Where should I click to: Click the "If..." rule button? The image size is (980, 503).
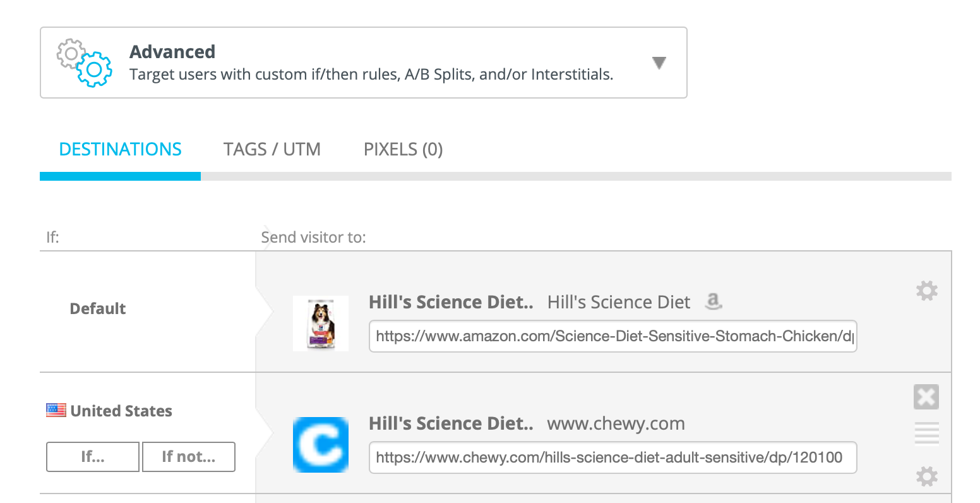[x=92, y=456]
